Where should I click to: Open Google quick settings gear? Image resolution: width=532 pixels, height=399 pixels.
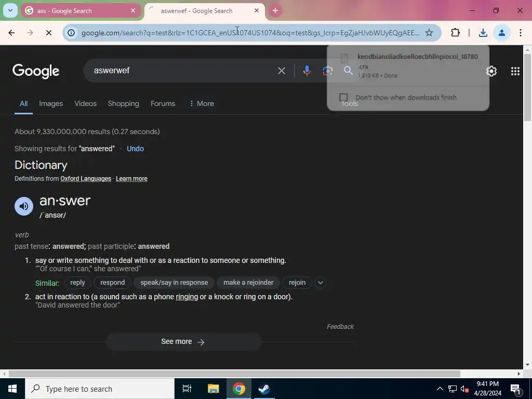[x=491, y=71]
